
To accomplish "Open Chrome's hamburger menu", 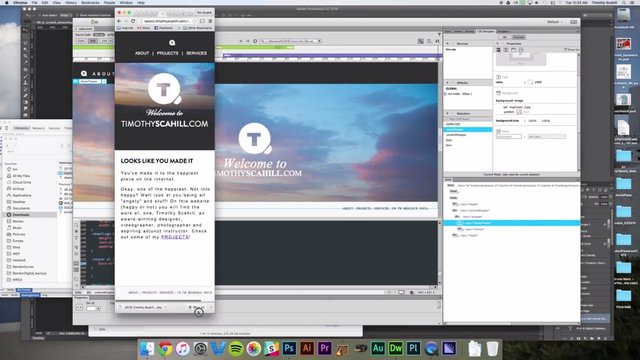I will coord(211,21).
